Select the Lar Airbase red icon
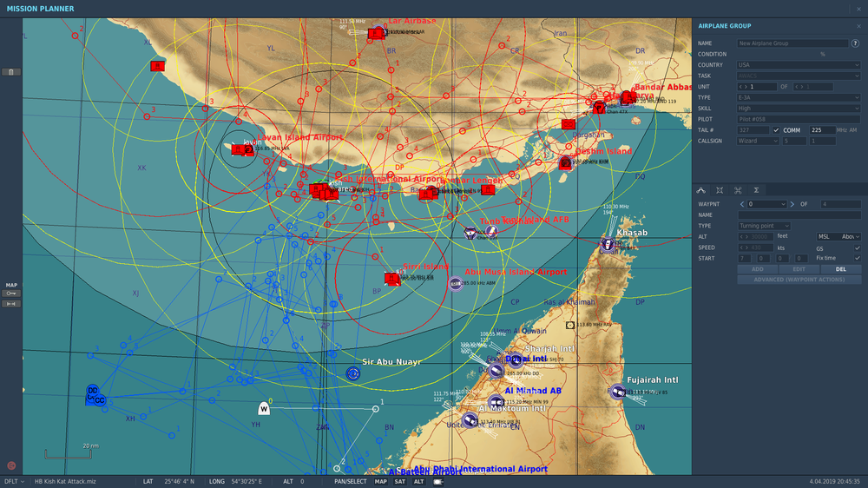Screen dimensions: 868x488 point(376,34)
